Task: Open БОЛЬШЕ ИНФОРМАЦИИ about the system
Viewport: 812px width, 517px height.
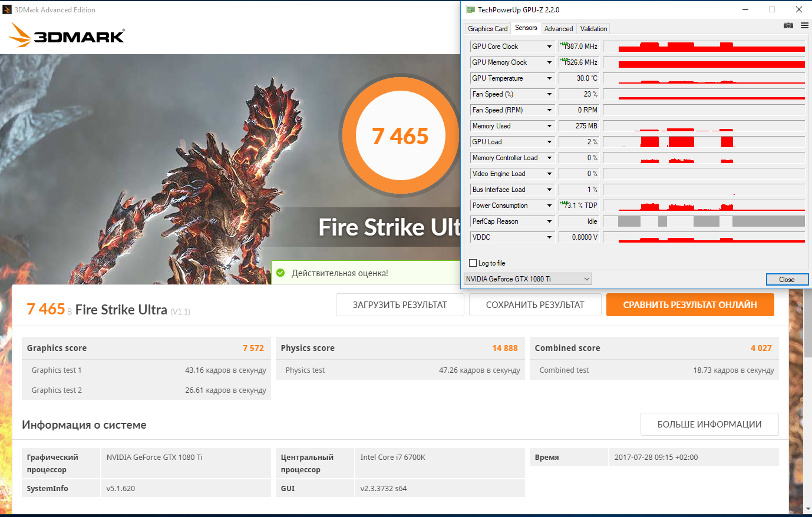Action: click(x=709, y=425)
